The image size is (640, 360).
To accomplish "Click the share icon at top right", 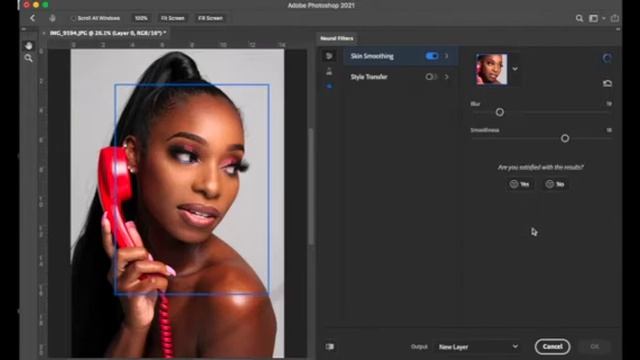I will point(615,18).
